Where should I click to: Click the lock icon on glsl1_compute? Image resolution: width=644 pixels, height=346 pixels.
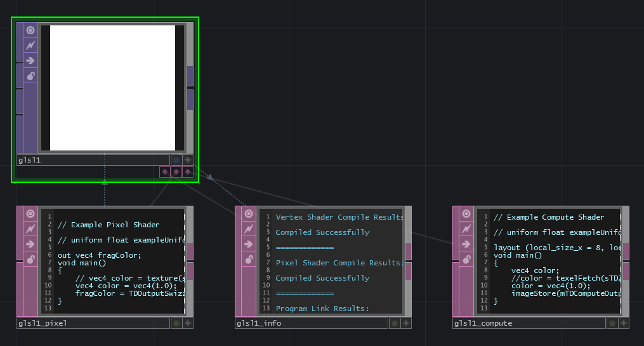pos(466,259)
